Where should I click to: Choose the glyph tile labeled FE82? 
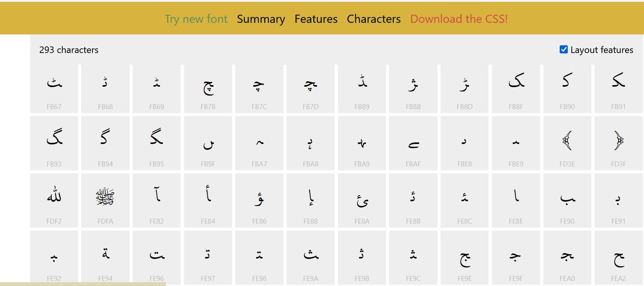pos(157,200)
